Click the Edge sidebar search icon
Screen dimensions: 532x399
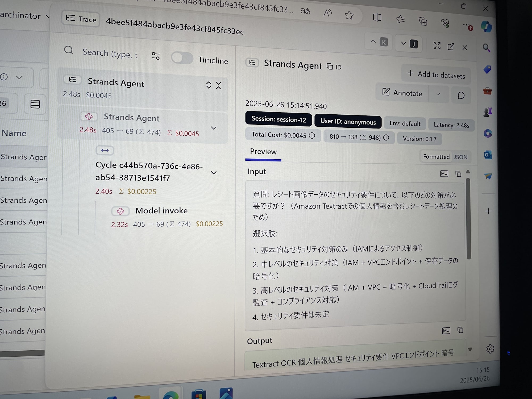(486, 48)
